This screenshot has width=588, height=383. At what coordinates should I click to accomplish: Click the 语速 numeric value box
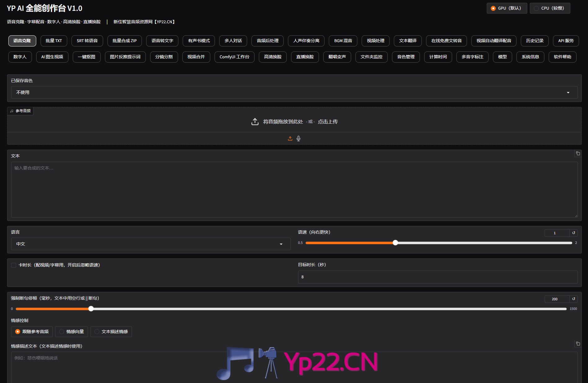557,233
